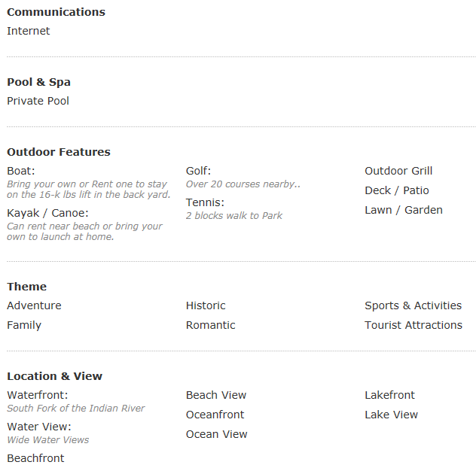Click the Tennis feature label
This screenshot has height=468, width=476.
coord(205,202)
